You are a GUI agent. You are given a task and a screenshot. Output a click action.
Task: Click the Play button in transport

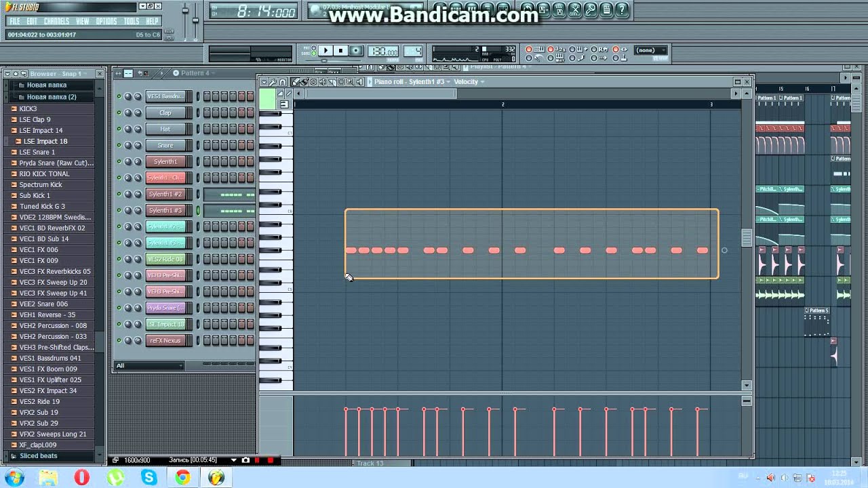coord(325,51)
